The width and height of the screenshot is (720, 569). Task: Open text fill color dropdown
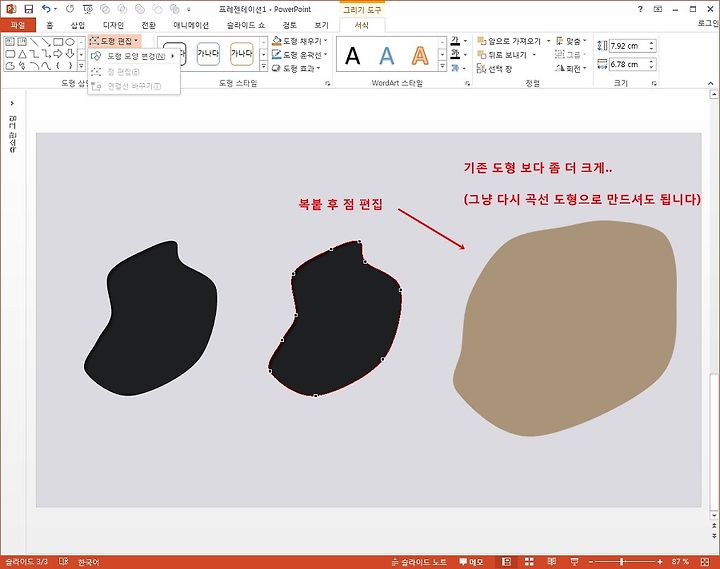(465, 41)
